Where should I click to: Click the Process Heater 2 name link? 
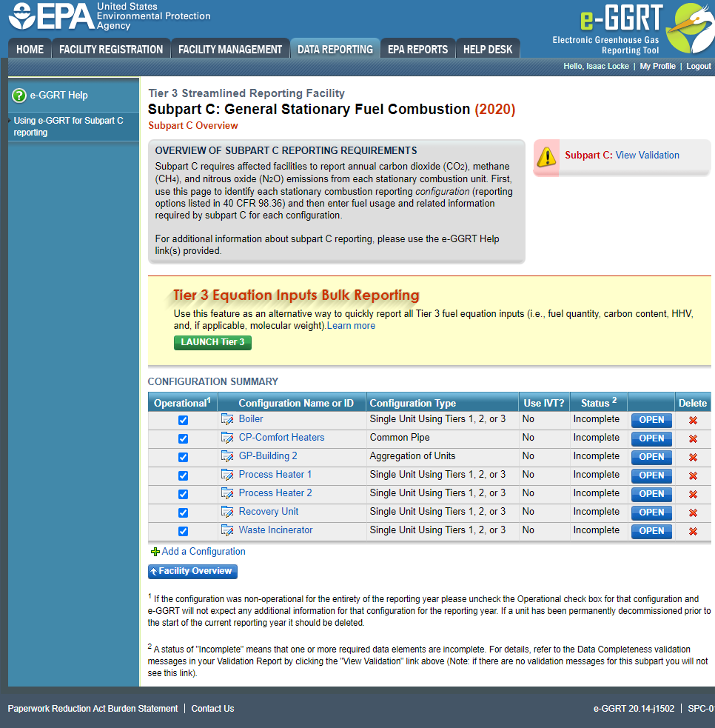(275, 493)
